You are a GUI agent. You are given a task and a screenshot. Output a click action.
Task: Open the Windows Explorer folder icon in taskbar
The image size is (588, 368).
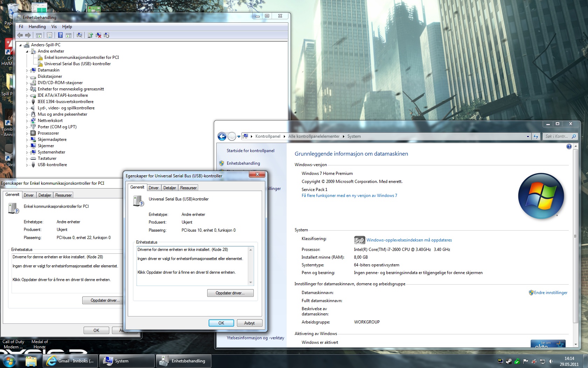(31, 361)
